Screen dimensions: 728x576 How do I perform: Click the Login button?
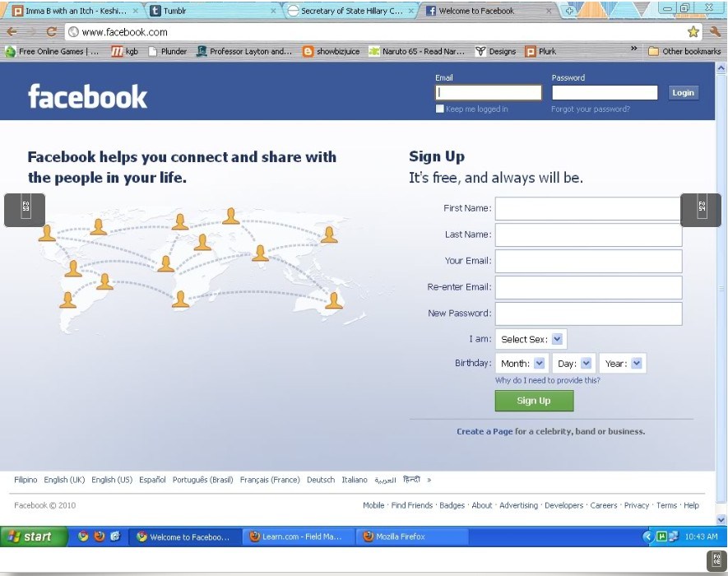point(683,92)
